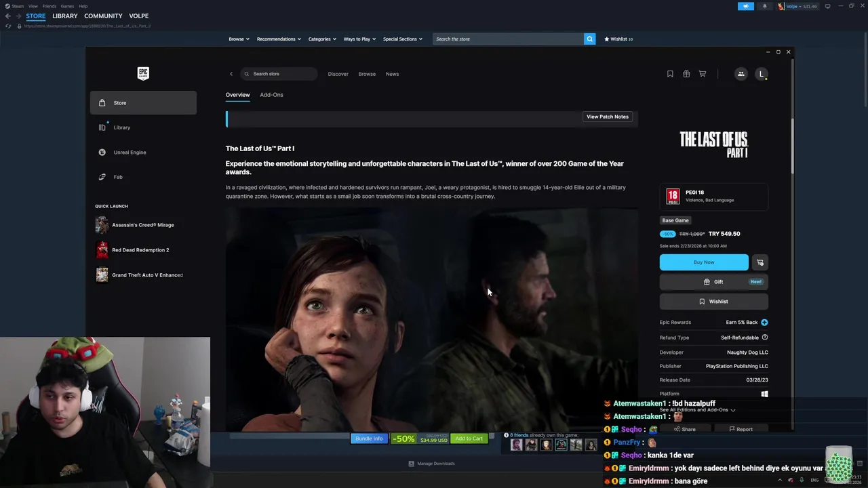This screenshot has width=868, height=488.
Task: Launch Grand Theft Auto V Enhanced from Quick Launch
Action: [143, 275]
